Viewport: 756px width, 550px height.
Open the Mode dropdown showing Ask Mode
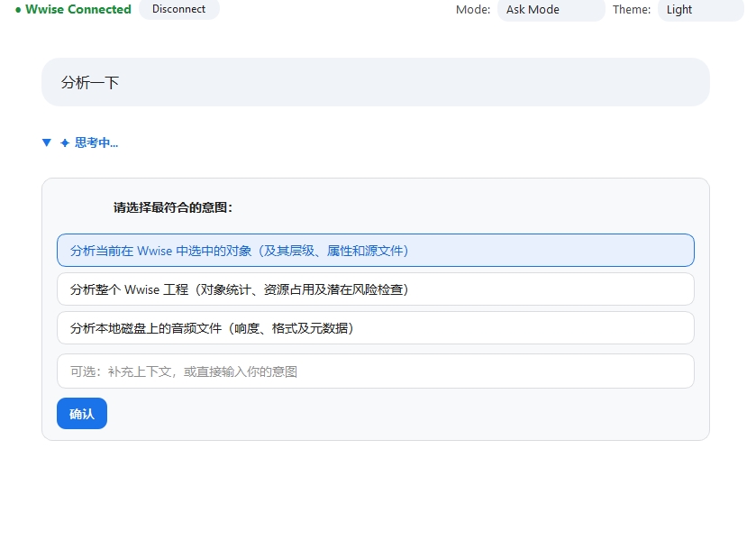[551, 10]
